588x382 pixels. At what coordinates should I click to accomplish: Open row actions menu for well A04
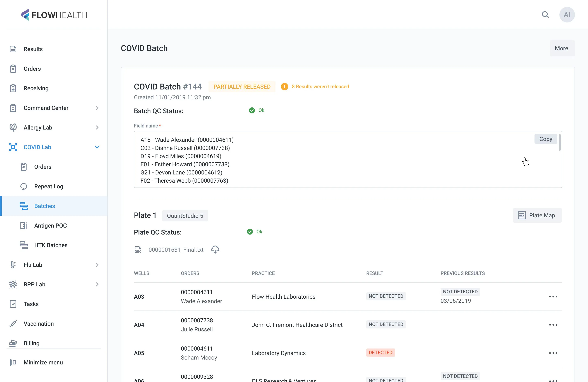click(x=553, y=325)
